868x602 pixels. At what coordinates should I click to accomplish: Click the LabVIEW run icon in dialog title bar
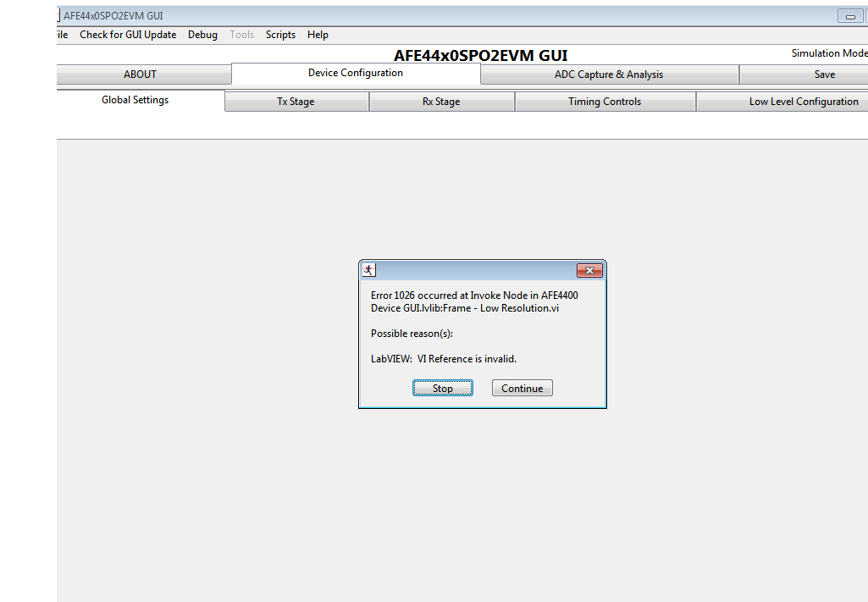tap(368, 270)
